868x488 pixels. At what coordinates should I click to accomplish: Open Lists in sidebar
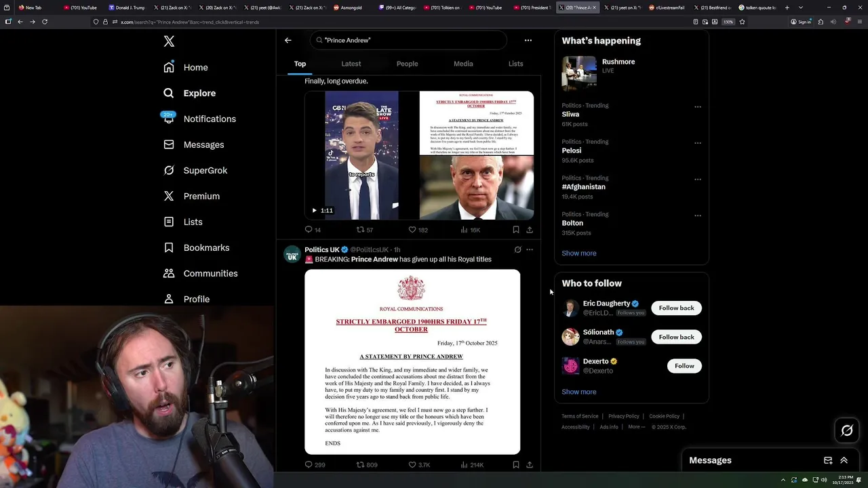pyautogui.click(x=183, y=222)
